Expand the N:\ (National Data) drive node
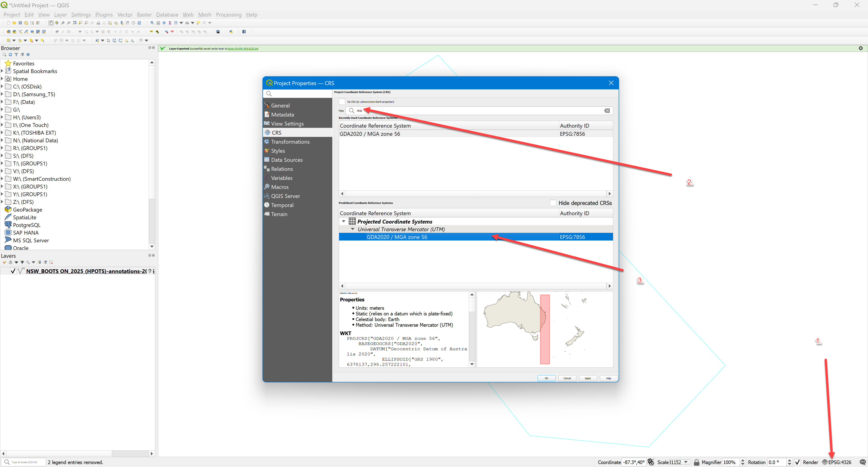Screen dimensions: 868x467 [2, 140]
